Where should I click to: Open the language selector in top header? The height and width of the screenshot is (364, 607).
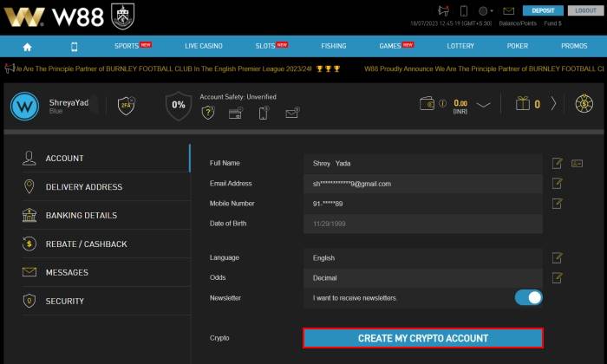click(486, 11)
